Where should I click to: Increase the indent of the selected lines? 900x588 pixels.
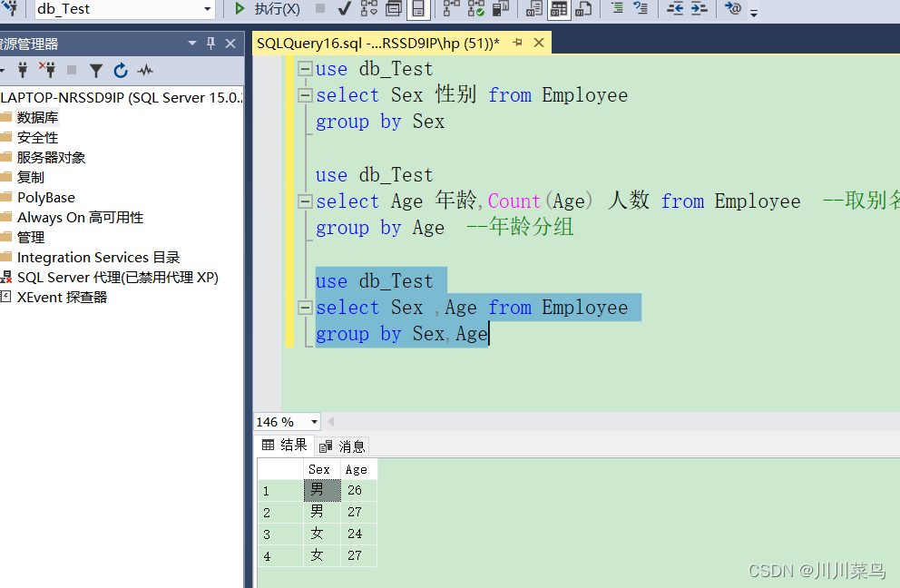click(699, 8)
